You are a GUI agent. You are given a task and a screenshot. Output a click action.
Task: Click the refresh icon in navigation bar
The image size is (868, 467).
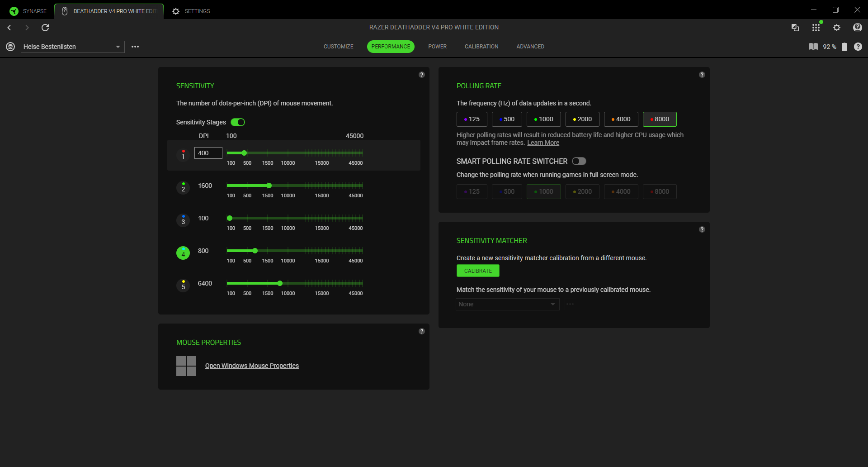45,28
